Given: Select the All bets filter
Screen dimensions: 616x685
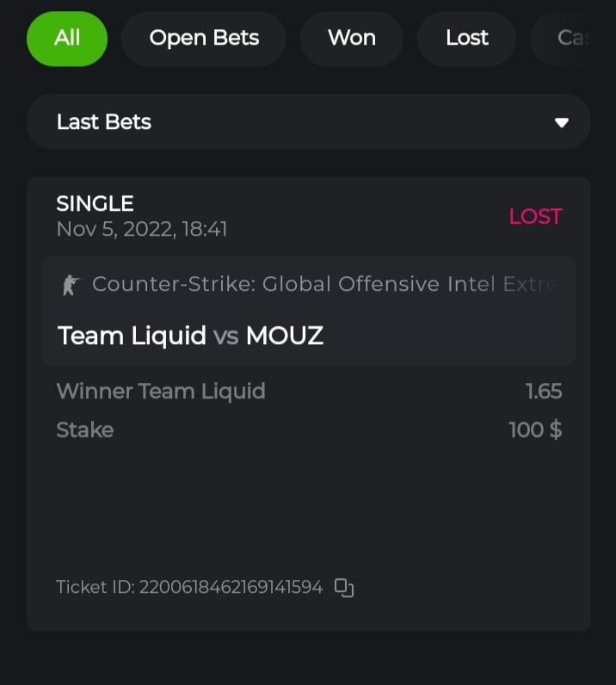Looking at the screenshot, I should coord(67,38).
